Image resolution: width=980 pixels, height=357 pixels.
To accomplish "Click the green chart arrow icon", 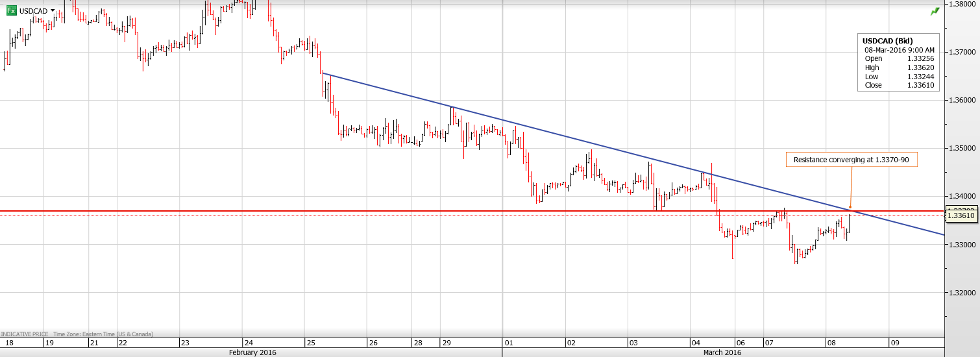I will pyautogui.click(x=934, y=11).
